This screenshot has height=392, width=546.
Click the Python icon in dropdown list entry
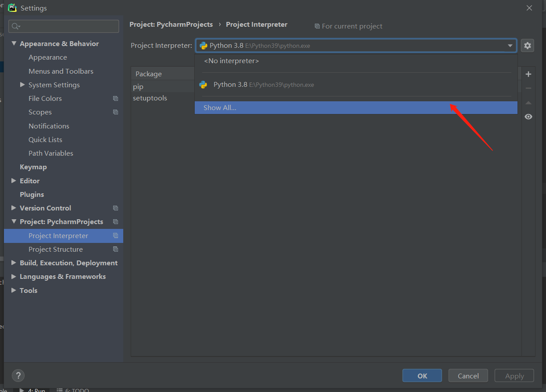(203, 85)
